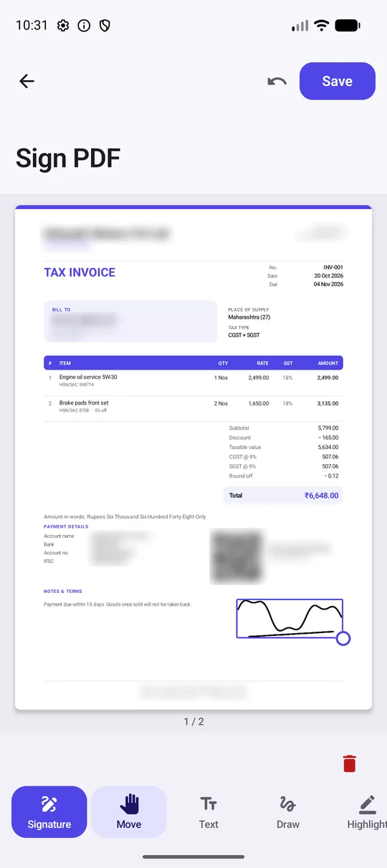The width and height of the screenshot is (387, 868).
Task: Select the Highlight tool
Action: point(367,812)
